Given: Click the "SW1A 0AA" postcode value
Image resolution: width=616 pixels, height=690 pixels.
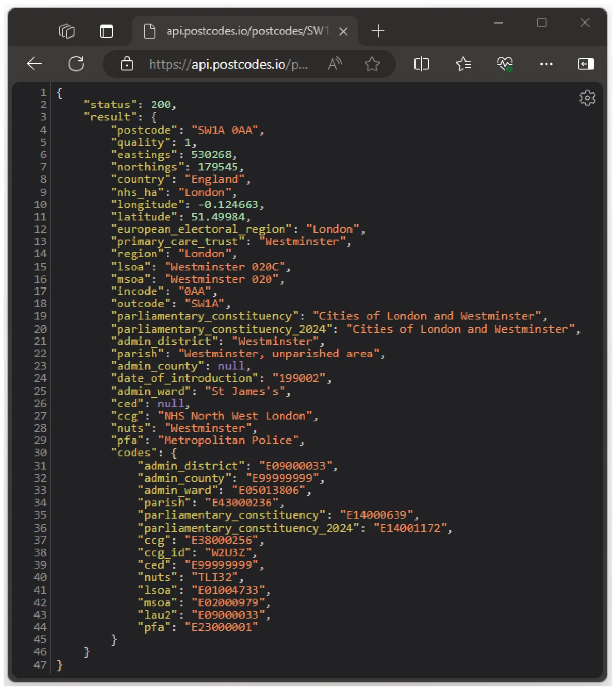Looking at the screenshot, I should pyautogui.click(x=225, y=130).
